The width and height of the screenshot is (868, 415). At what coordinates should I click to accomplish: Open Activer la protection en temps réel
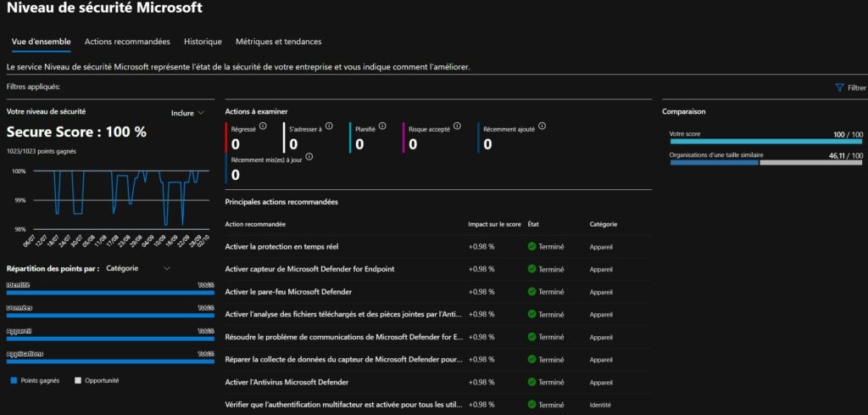[x=281, y=246]
